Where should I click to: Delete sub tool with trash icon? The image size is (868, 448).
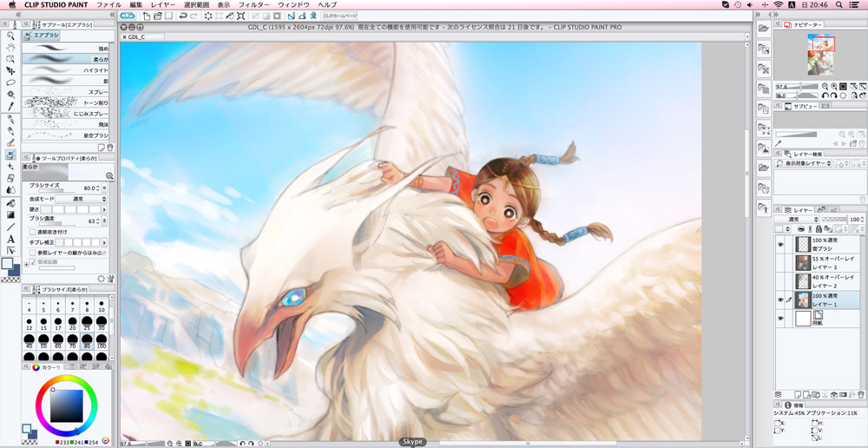pyautogui.click(x=109, y=148)
